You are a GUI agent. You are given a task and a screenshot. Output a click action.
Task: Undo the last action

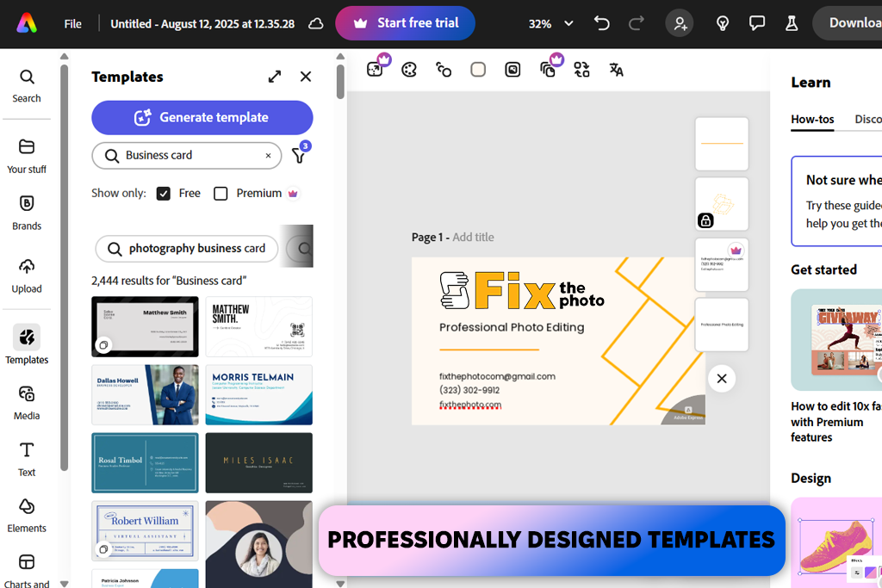pyautogui.click(x=602, y=23)
